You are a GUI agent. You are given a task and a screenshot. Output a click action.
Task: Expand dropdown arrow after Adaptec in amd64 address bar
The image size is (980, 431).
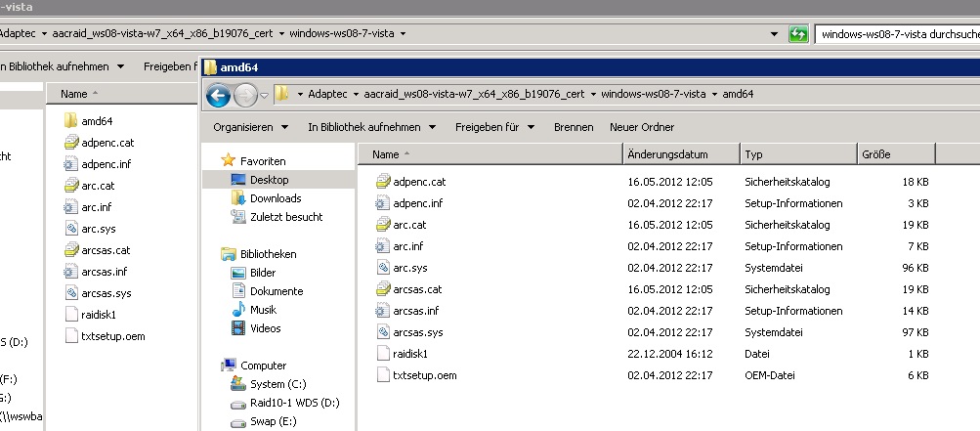click(x=356, y=95)
